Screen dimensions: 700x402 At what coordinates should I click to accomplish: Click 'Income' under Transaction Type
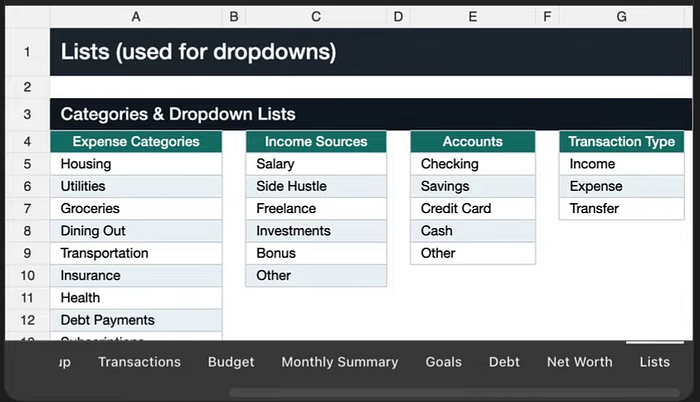621,164
